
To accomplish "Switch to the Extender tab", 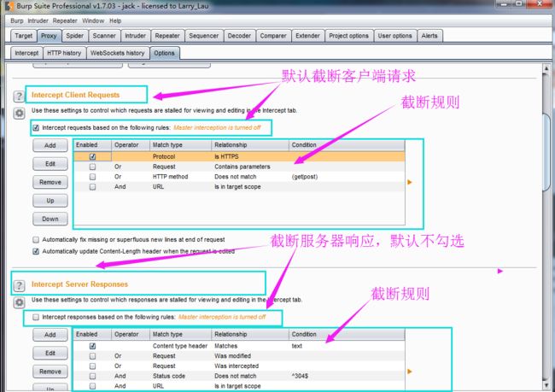I will click(307, 36).
